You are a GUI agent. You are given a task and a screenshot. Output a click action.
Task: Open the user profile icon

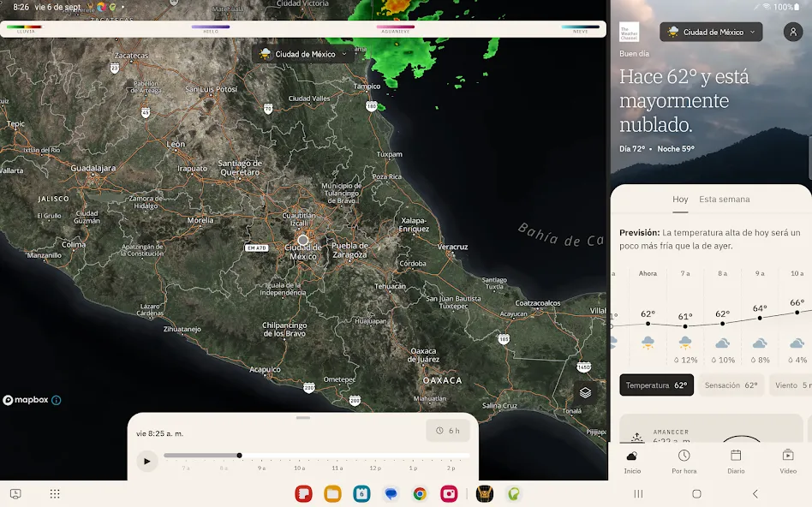pos(793,32)
